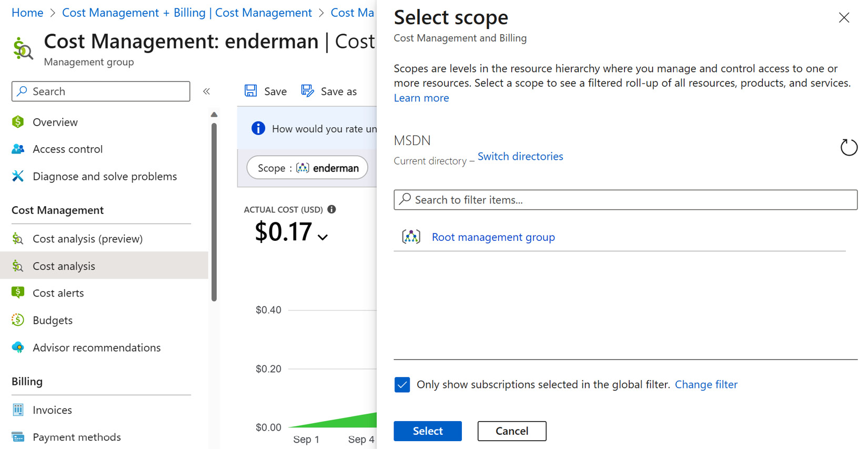This screenshot has width=868, height=449.
Task: Click the Cost Ma breadcrumb link
Action: click(x=352, y=13)
